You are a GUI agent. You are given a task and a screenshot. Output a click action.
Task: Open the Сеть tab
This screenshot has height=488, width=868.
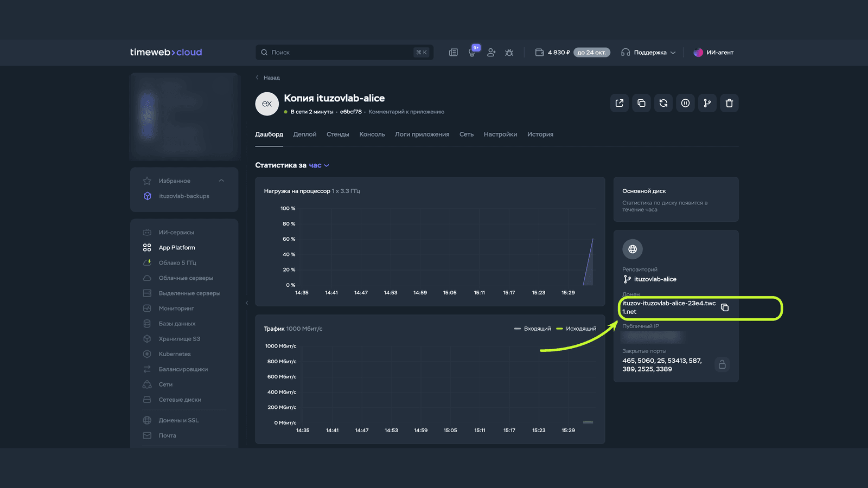467,134
